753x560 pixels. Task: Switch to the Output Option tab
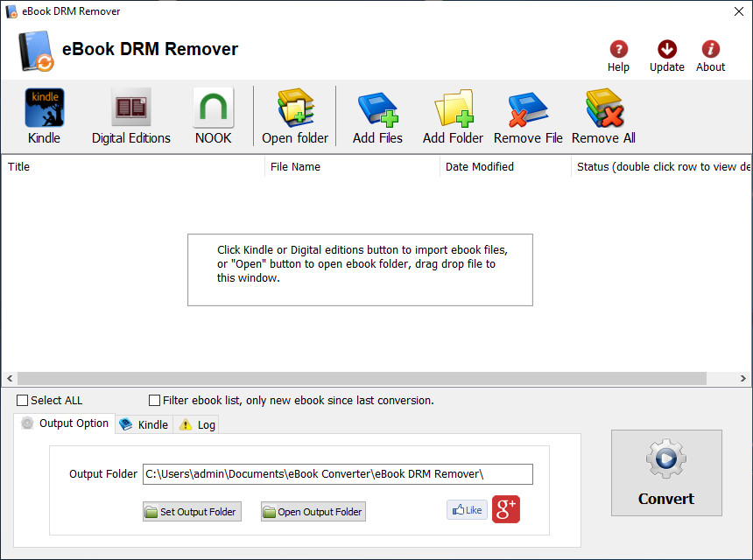click(x=64, y=423)
